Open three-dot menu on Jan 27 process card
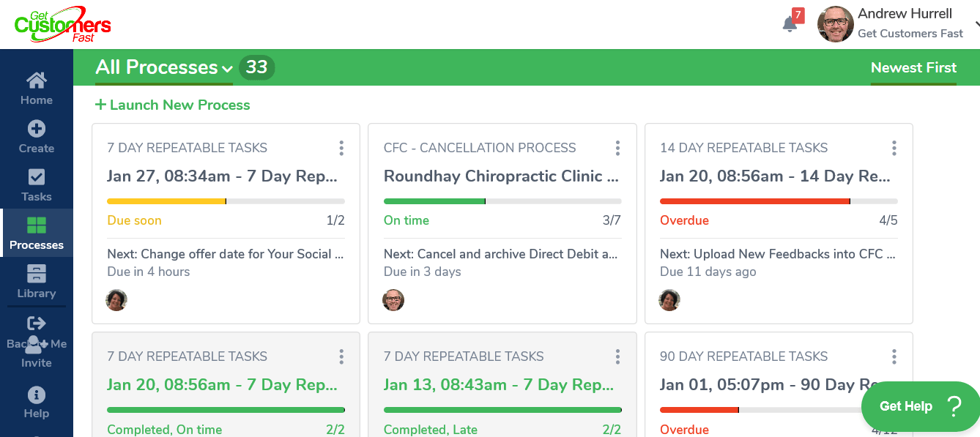This screenshot has width=980, height=437. tap(341, 149)
